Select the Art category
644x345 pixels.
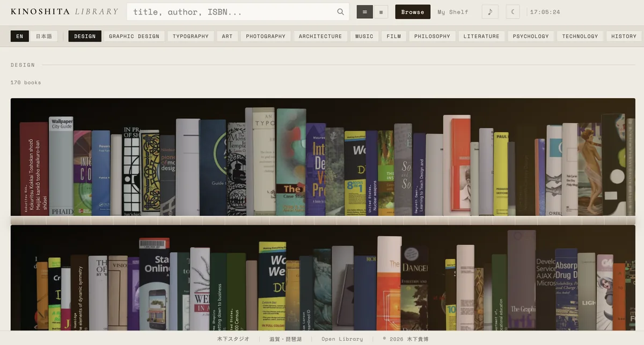coord(228,36)
